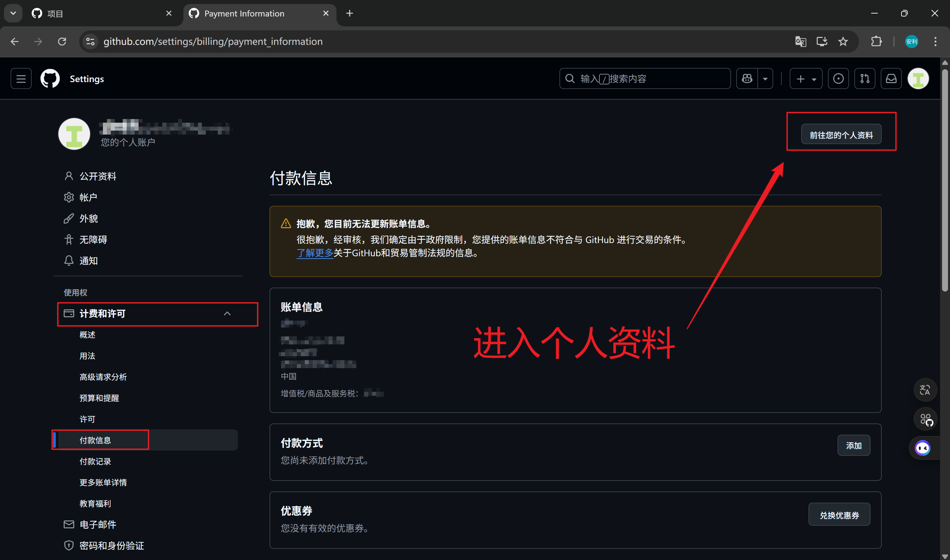Open the notifications inbox icon

coord(891,78)
